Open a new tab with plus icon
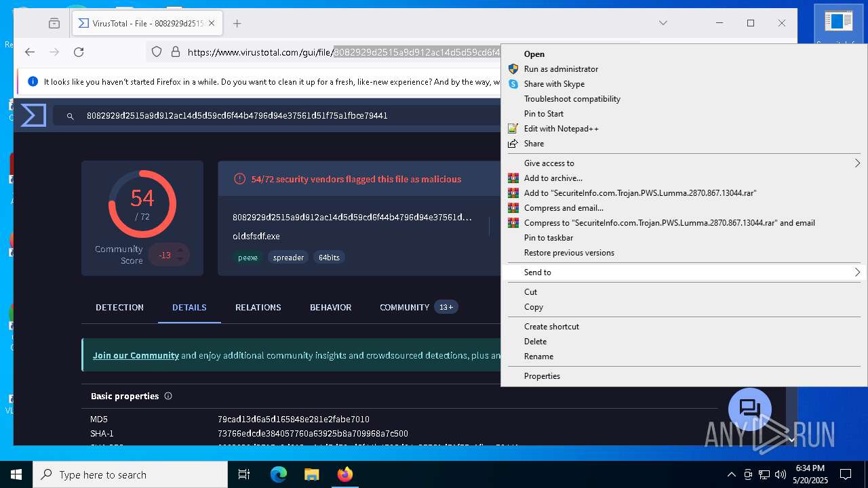 coord(237,23)
